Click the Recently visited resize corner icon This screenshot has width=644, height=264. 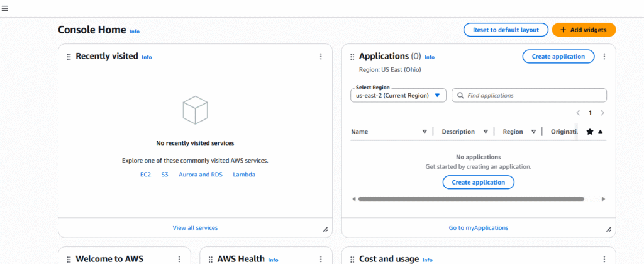coord(325,229)
